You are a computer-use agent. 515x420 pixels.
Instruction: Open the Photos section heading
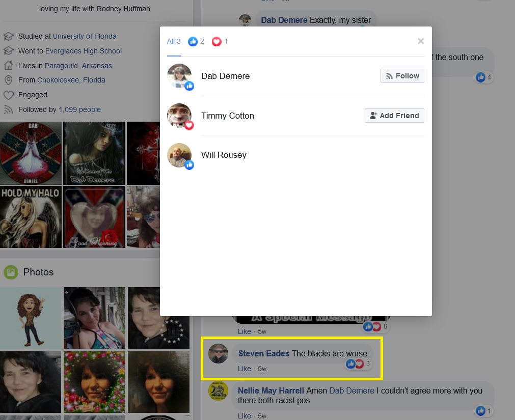click(x=38, y=272)
